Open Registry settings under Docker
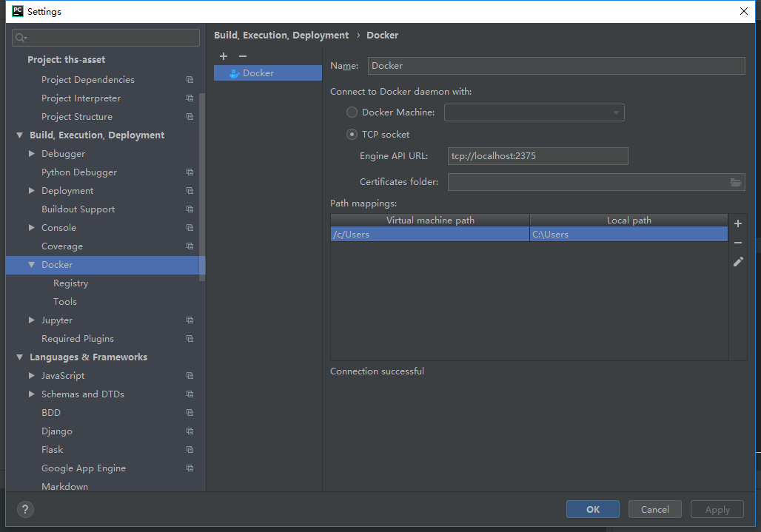 coord(71,283)
